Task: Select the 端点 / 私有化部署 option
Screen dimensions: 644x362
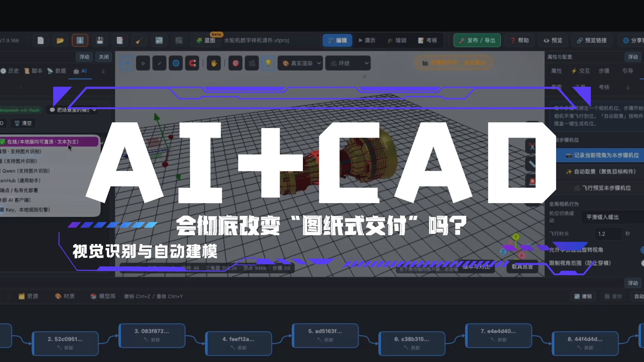Action: 49,190
